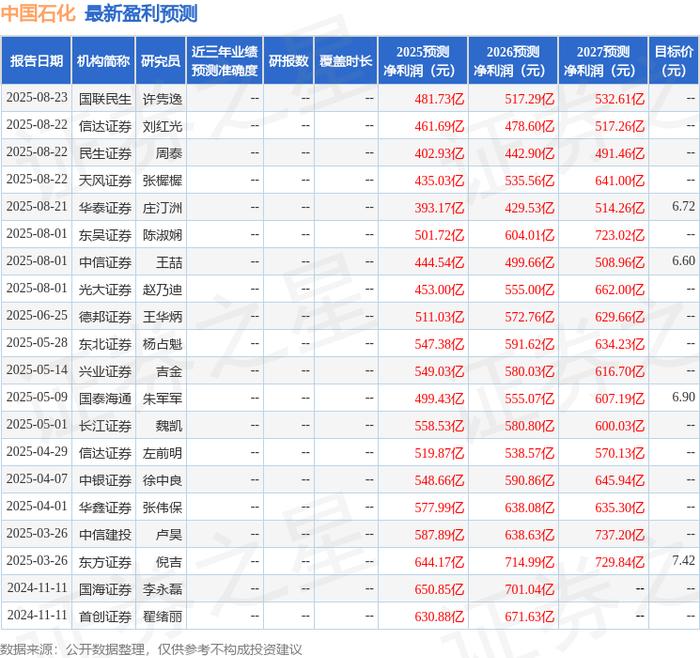Select target price 7.42
700x658 pixels.
(x=683, y=560)
